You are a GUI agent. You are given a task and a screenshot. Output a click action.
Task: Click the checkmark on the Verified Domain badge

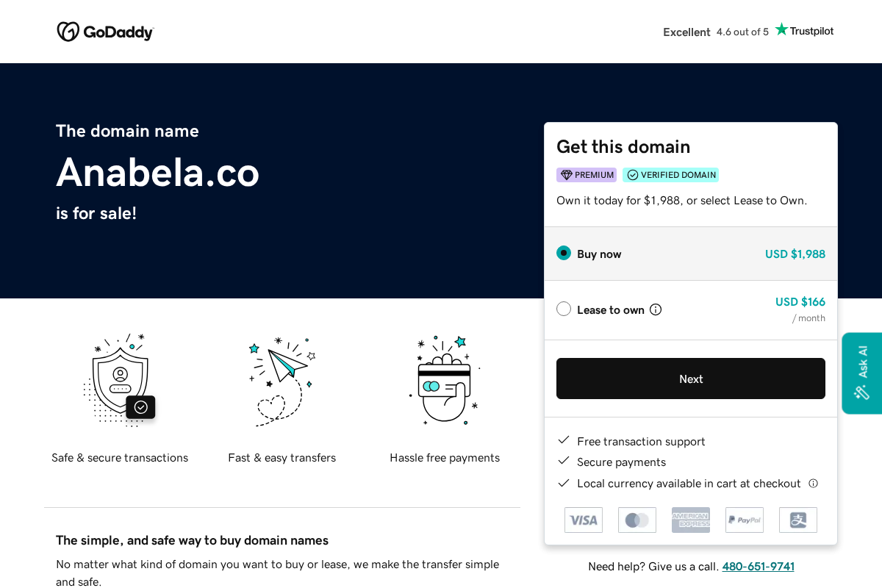pyautogui.click(x=632, y=175)
